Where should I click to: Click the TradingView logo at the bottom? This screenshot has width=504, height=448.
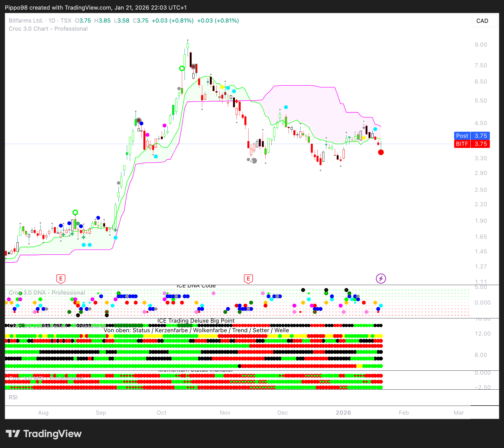pos(44,434)
